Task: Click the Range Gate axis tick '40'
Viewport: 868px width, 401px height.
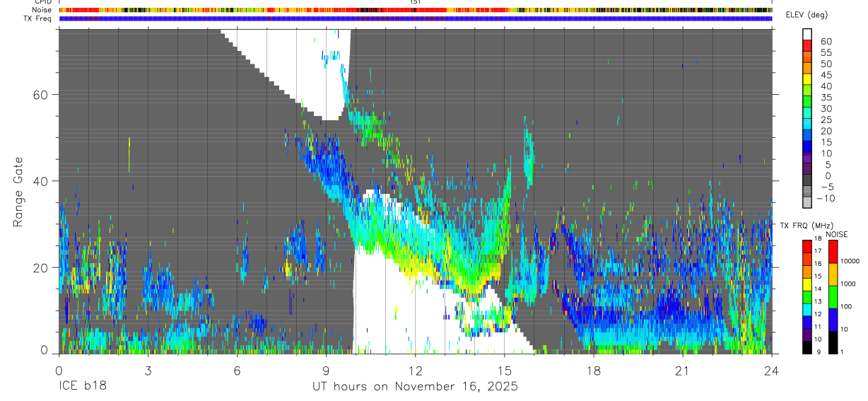Action: coord(42,180)
